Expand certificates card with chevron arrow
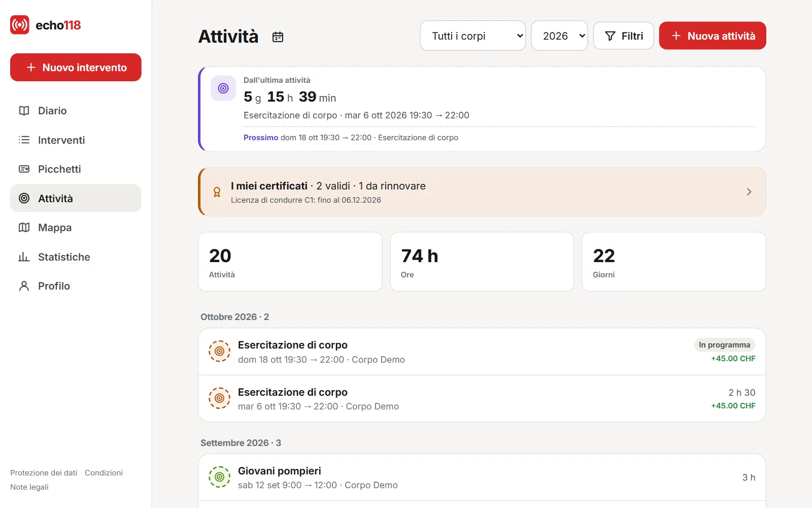812x508 pixels. click(x=749, y=192)
